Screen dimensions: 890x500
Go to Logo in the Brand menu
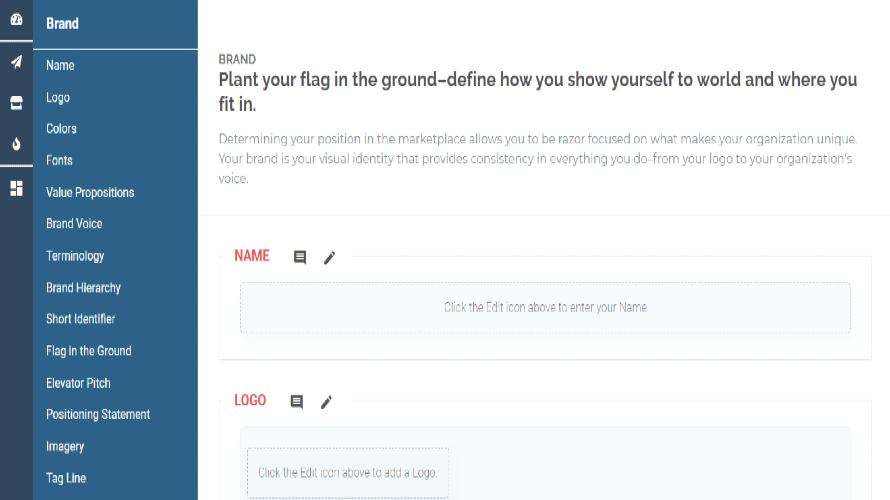[58, 98]
